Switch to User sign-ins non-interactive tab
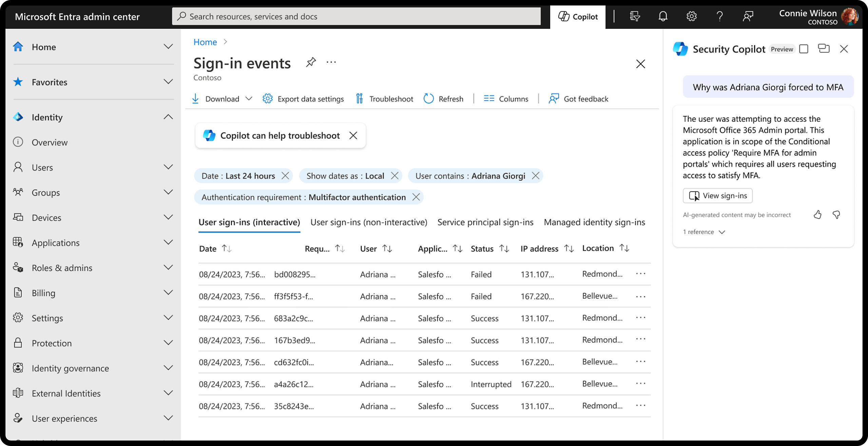This screenshot has width=868, height=446. (x=369, y=222)
